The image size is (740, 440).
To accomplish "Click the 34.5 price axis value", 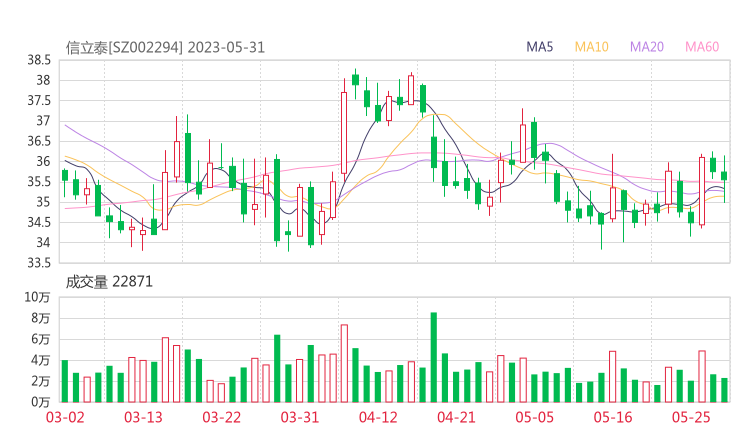I will (39, 222).
